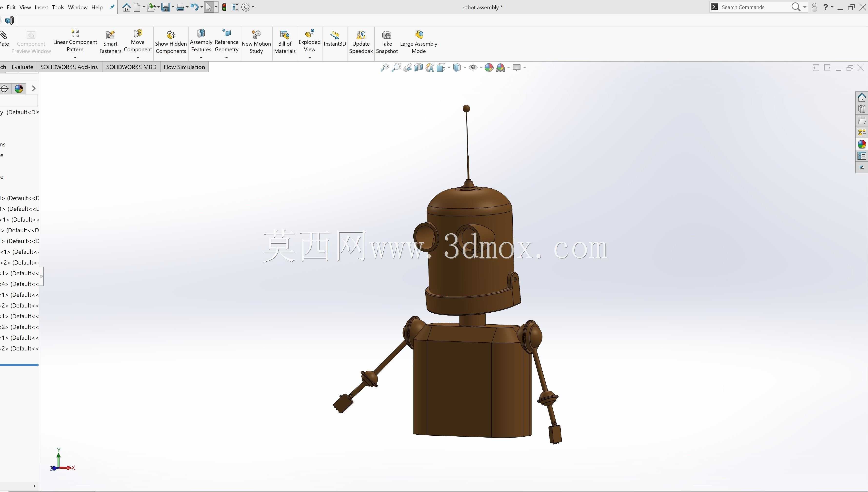Open the Save dropdown arrow
Viewport: 868px width, 492px height.
pos(173,7)
